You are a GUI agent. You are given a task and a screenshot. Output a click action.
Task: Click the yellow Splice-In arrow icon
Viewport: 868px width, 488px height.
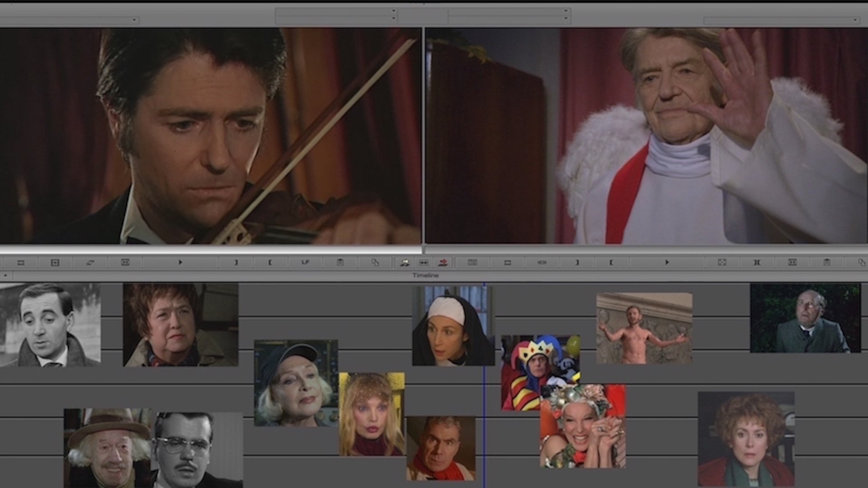pyautogui.click(x=405, y=262)
